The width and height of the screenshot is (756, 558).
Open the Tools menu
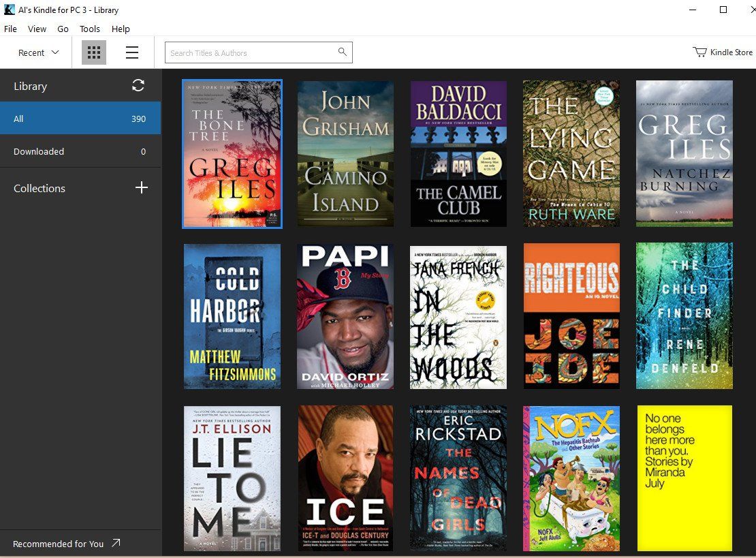(x=89, y=29)
